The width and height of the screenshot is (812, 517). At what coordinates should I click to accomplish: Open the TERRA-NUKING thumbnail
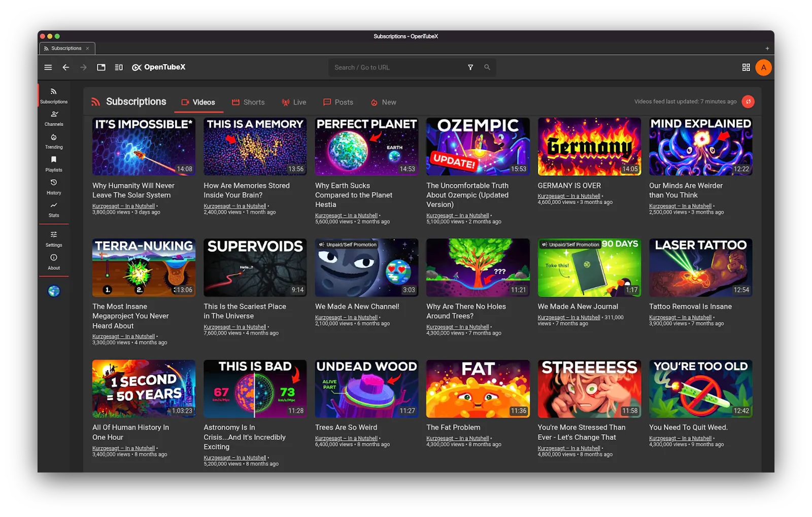point(144,268)
